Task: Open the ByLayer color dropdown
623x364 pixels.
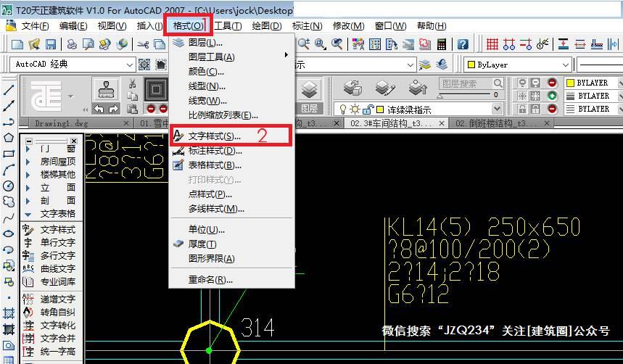Action: tap(566, 65)
